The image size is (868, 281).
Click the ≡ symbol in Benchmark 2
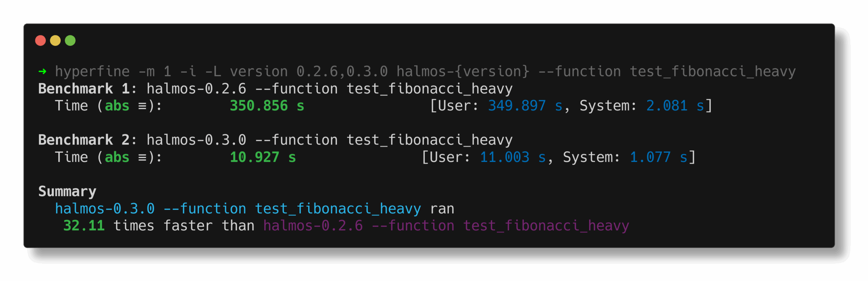[x=142, y=157]
